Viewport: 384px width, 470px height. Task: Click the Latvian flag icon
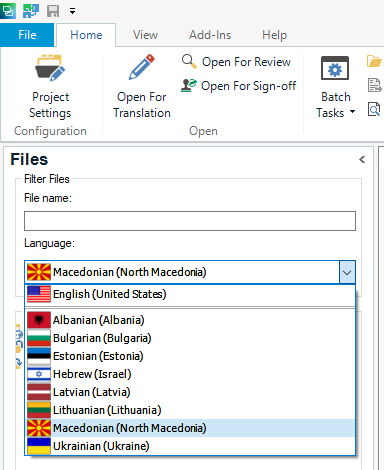(39, 392)
